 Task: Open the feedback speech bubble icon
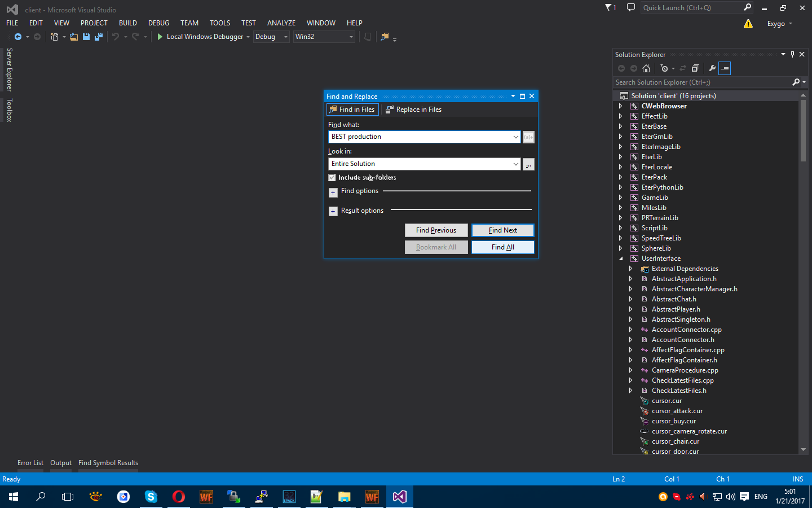[631, 7]
